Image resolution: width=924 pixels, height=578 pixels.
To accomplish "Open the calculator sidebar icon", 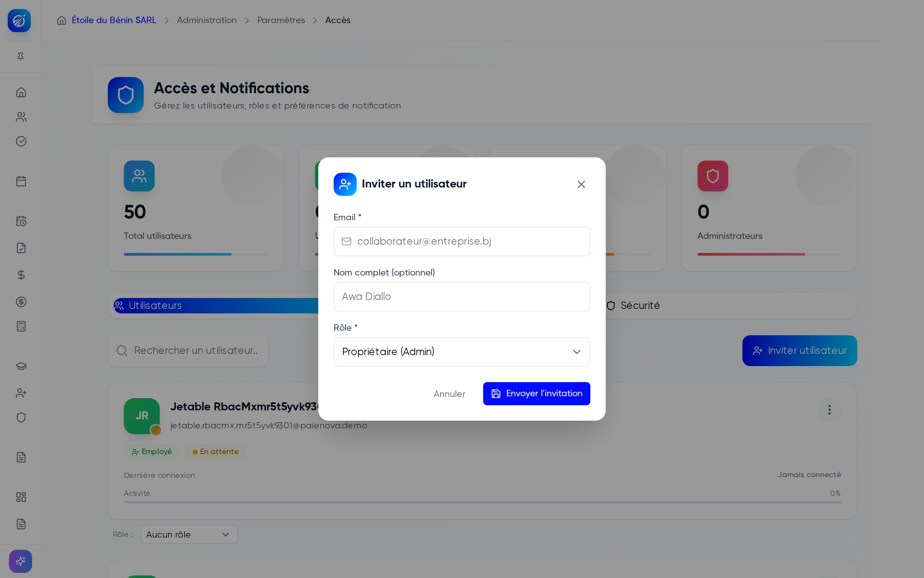I will pyautogui.click(x=21, y=326).
